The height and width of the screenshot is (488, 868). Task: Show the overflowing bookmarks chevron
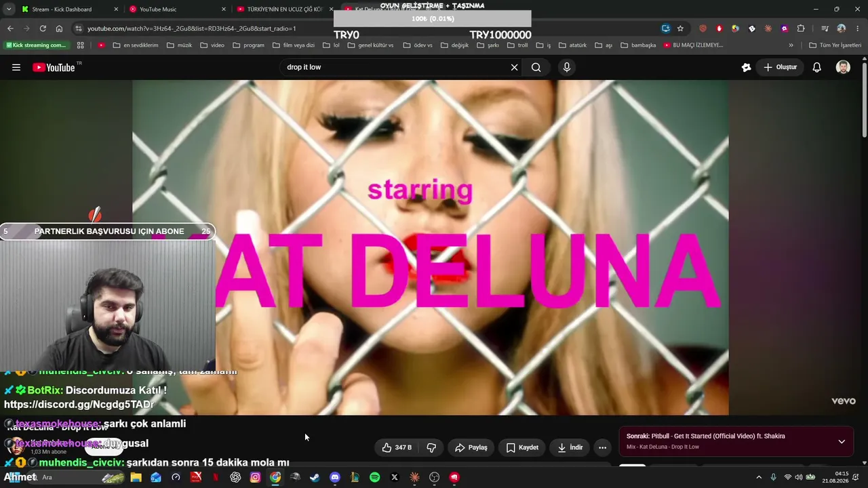791,45
